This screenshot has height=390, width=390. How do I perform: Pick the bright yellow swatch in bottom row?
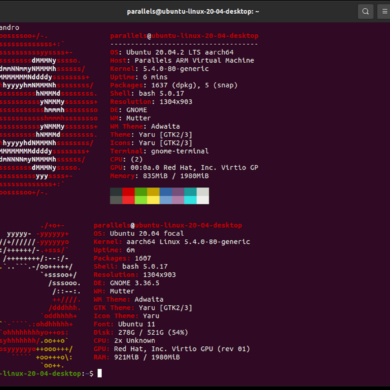(x=153, y=200)
